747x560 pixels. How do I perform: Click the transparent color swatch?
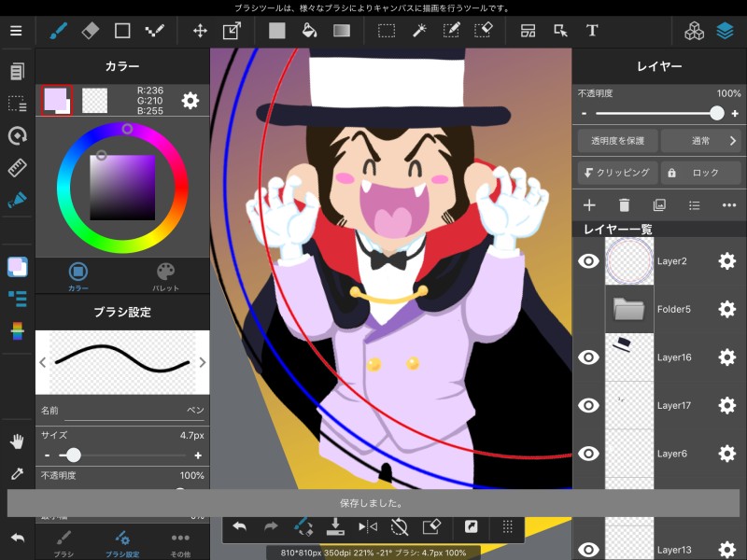(x=95, y=101)
